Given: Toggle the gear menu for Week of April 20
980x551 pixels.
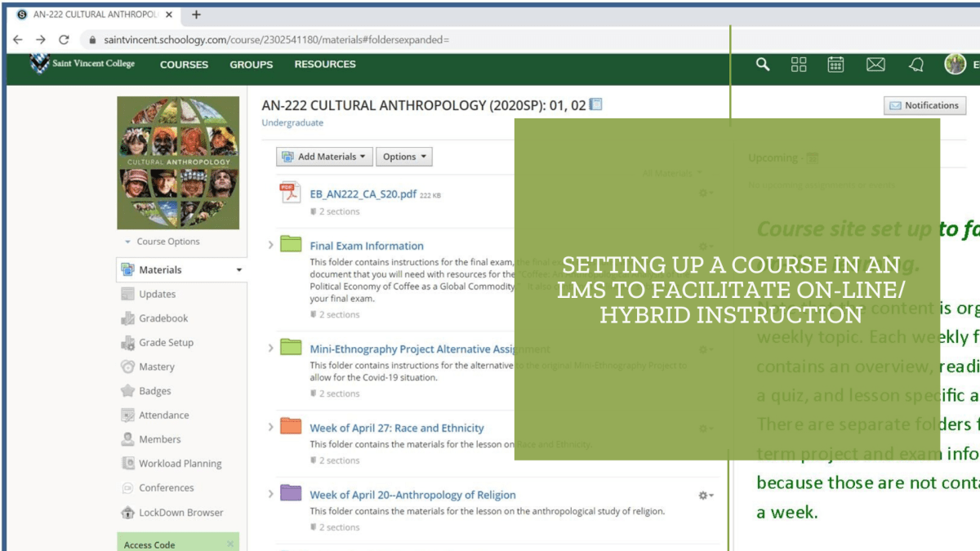Looking at the screenshot, I should pyautogui.click(x=703, y=495).
